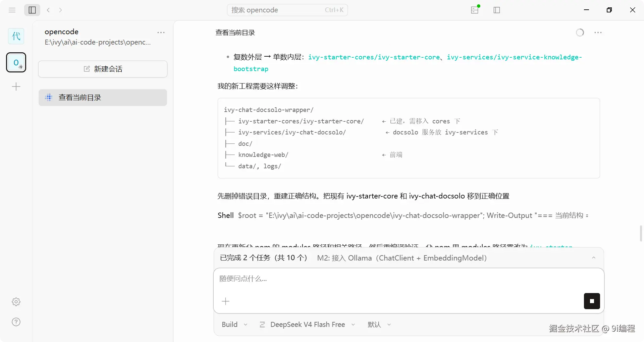Open the hamburger menu icon
644x342 pixels.
[12, 10]
